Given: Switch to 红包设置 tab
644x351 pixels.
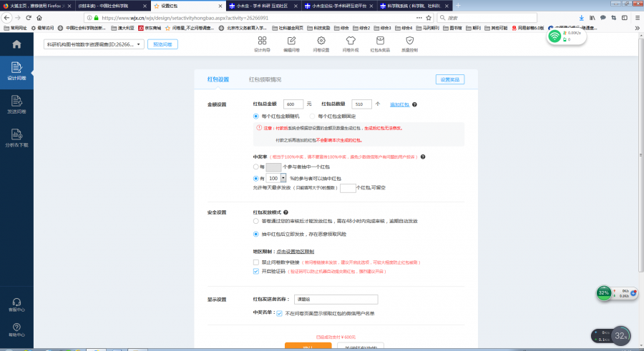Looking at the screenshot, I should [x=218, y=79].
